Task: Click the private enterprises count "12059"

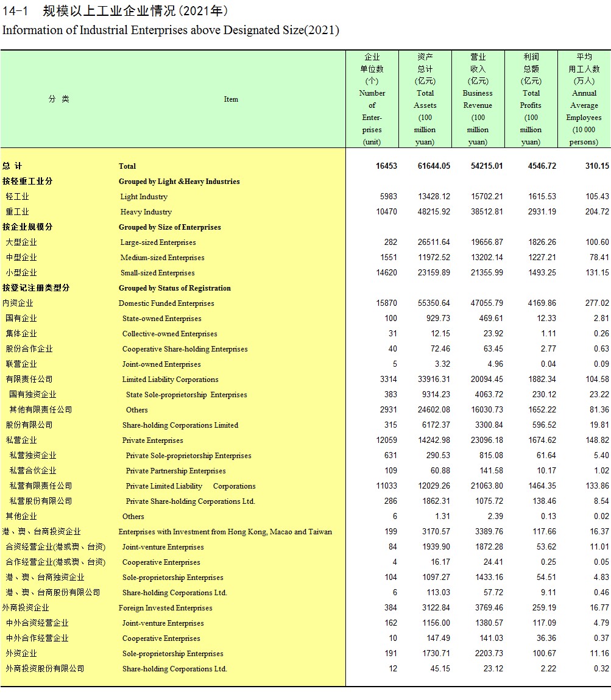Action: click(x=386, y=440)
